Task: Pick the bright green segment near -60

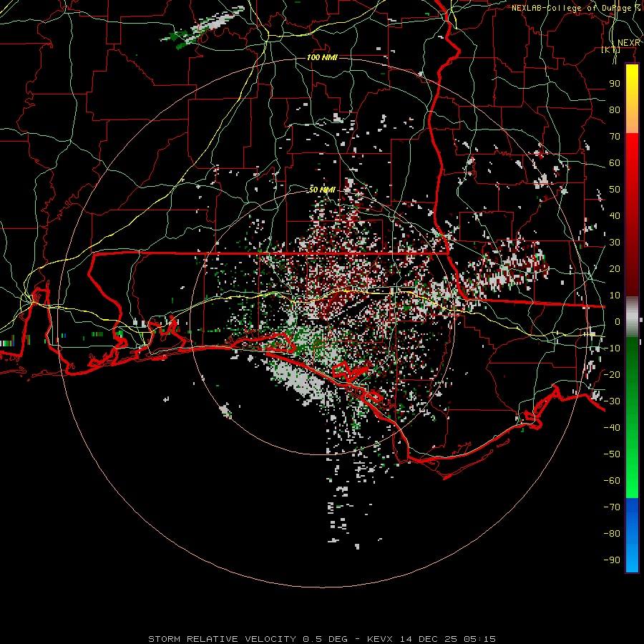Action: 632,481
